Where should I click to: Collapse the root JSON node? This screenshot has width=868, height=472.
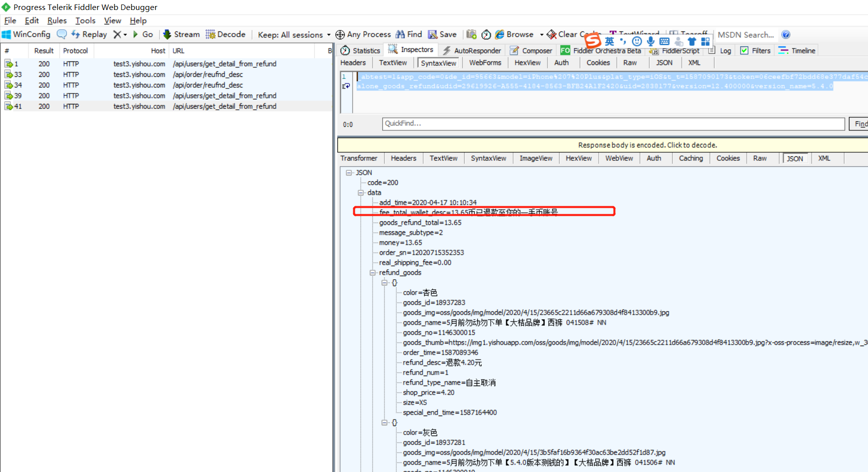349,173
